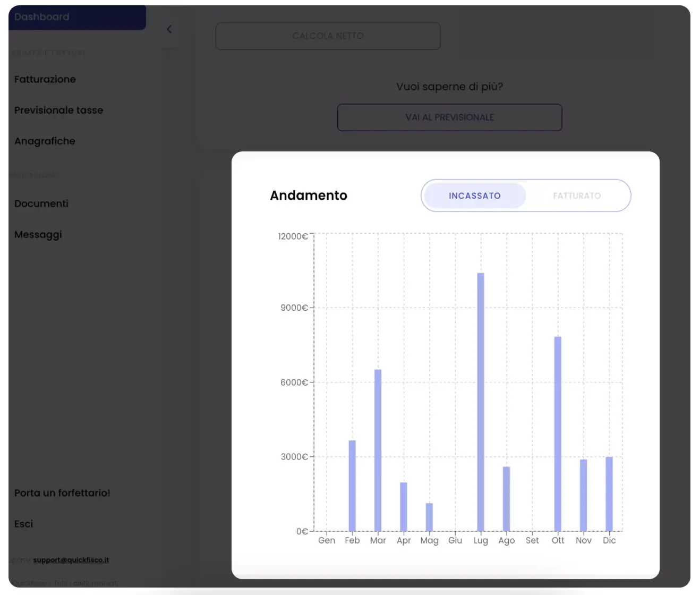Image resolution: width=700 pixels, height=595 pixels.
Task: Click the Andamento chart title
Action: tap(308, 195)
